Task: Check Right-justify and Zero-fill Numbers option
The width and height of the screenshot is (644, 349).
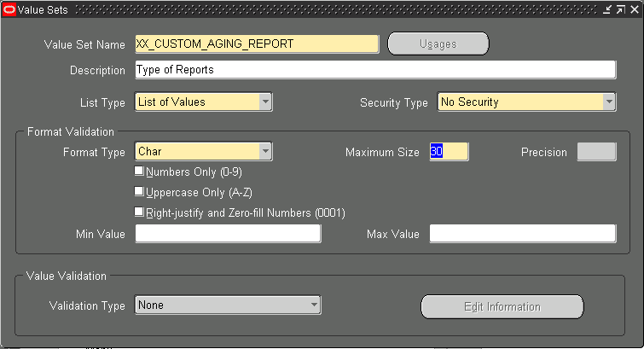Action: pyautogui.click(x=139, y=211)
